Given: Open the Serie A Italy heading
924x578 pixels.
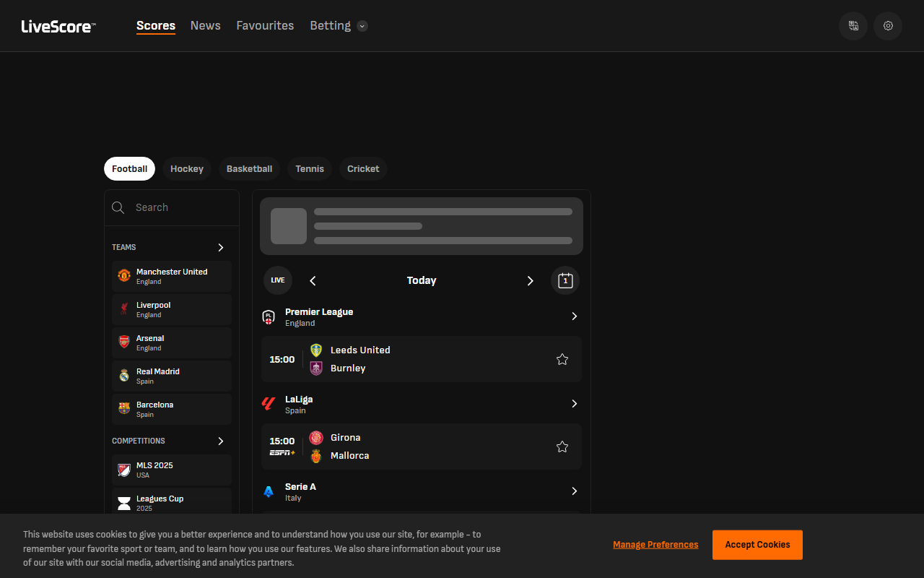Looking at the screenshot, I should 300,491.
